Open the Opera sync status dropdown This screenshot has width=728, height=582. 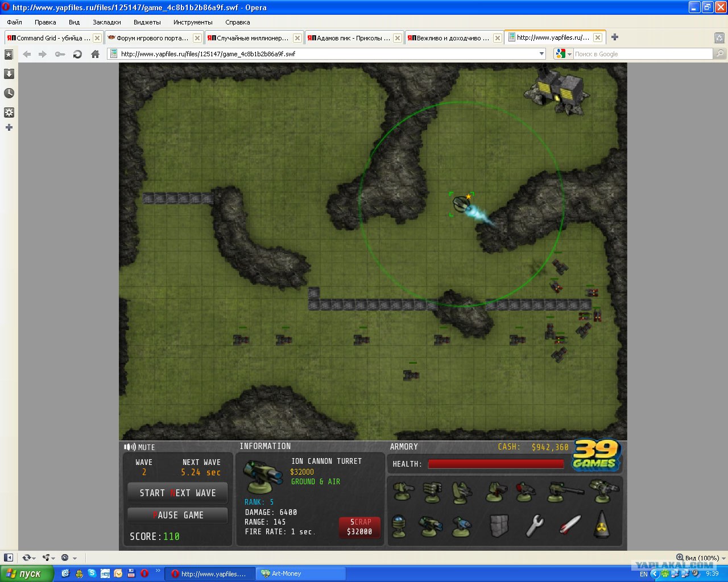pos(28,558)
